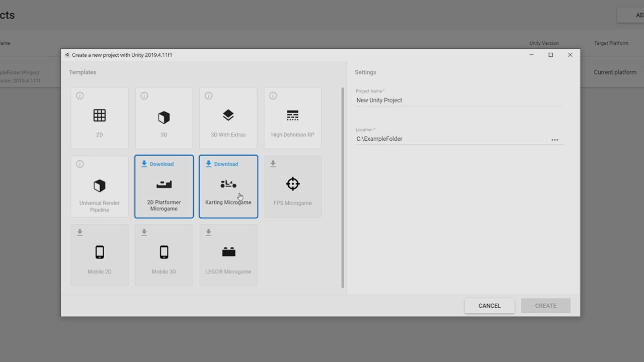View info about the 2D template

click(79, 96)
